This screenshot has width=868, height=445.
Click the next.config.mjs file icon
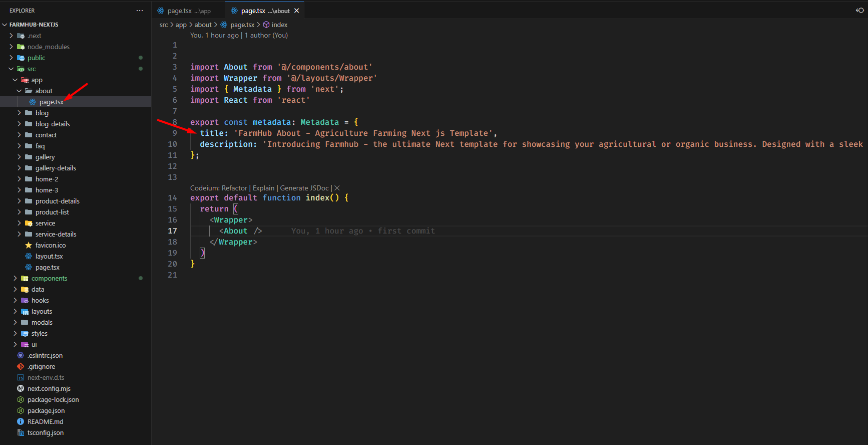point(21,388)
